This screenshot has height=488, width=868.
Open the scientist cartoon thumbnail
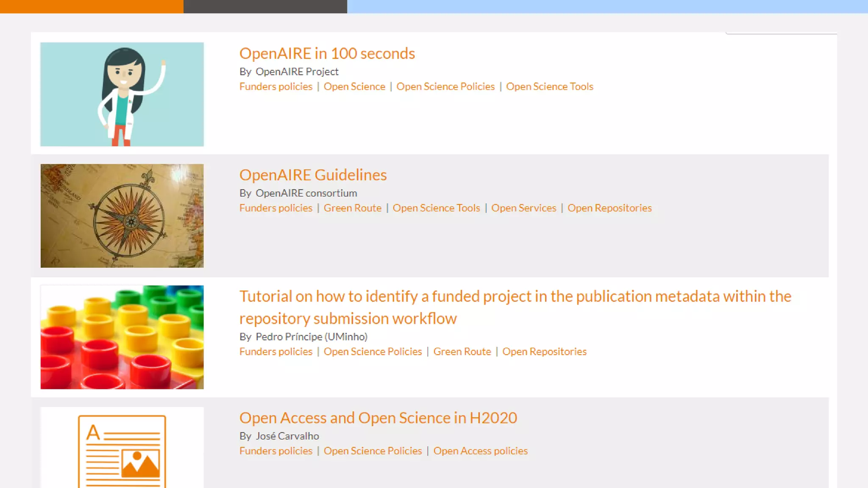[122, 94]
